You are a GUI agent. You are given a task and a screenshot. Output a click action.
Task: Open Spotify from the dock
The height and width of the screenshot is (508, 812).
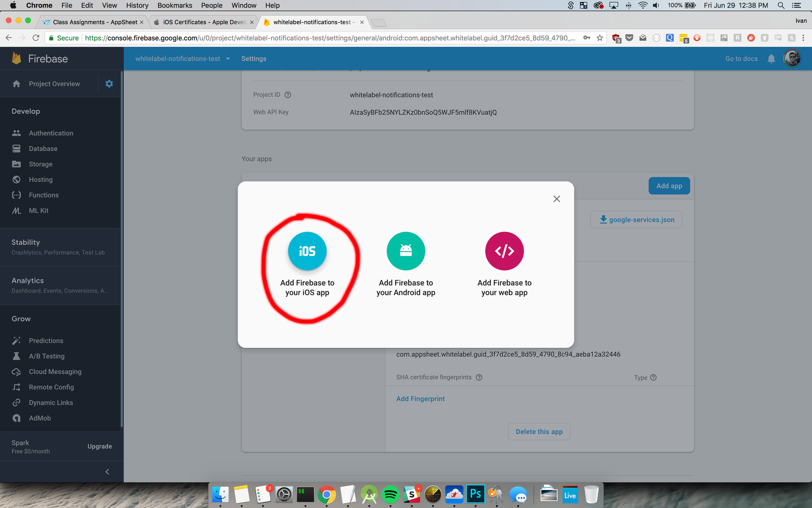coord(390,494)
